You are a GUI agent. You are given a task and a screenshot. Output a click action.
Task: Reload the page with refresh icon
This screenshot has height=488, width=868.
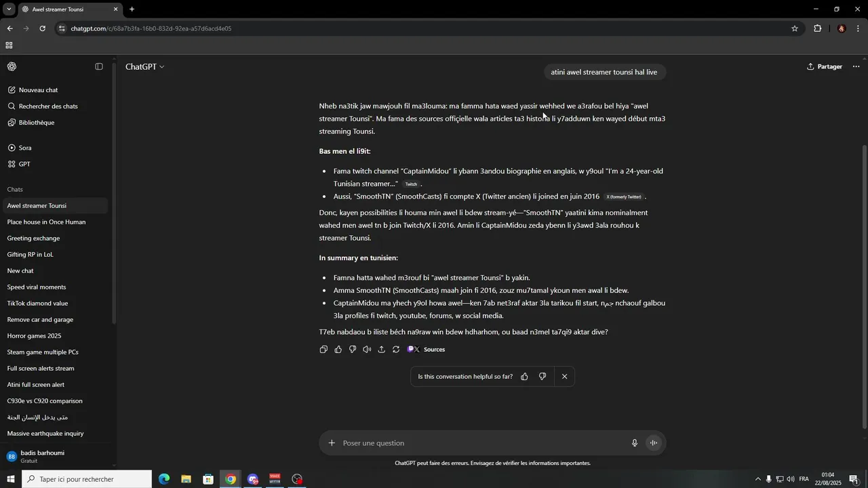42,28
